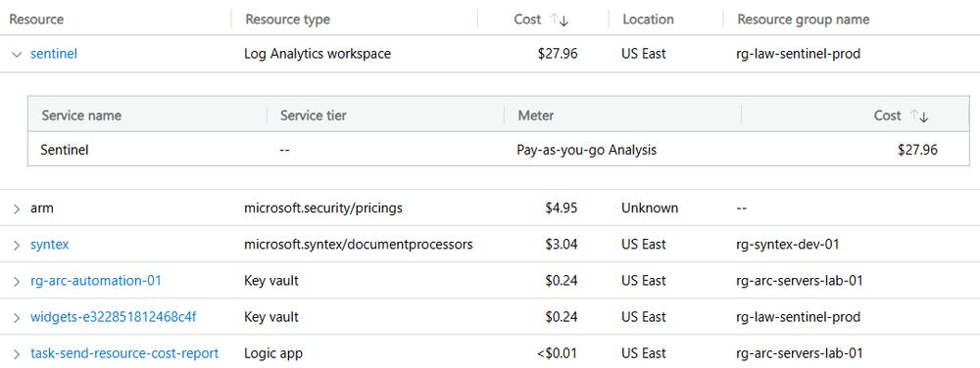Select rg-law-sentinel-prod in sentinel row
Screen dimensions: 980x368
point(799,54)
